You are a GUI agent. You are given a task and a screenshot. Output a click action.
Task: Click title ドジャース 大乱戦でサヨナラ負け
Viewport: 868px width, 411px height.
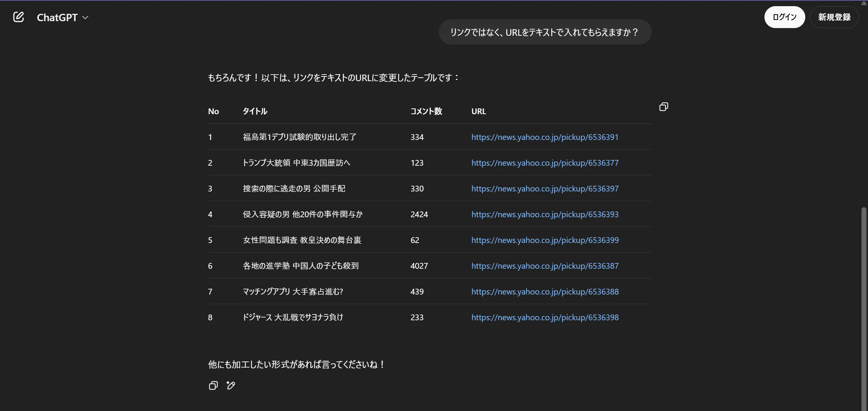[x=293, y=317]
